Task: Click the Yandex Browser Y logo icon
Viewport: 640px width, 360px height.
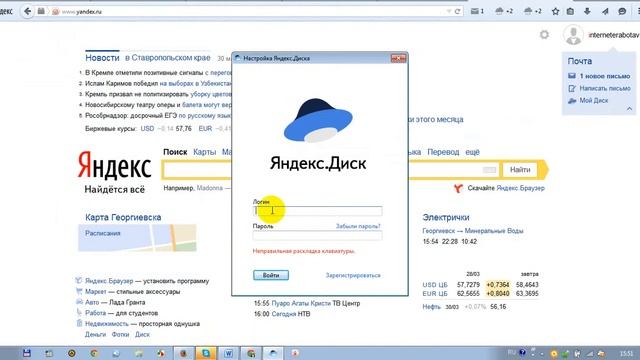Action: pyautogui.click(x=458, y=188)
